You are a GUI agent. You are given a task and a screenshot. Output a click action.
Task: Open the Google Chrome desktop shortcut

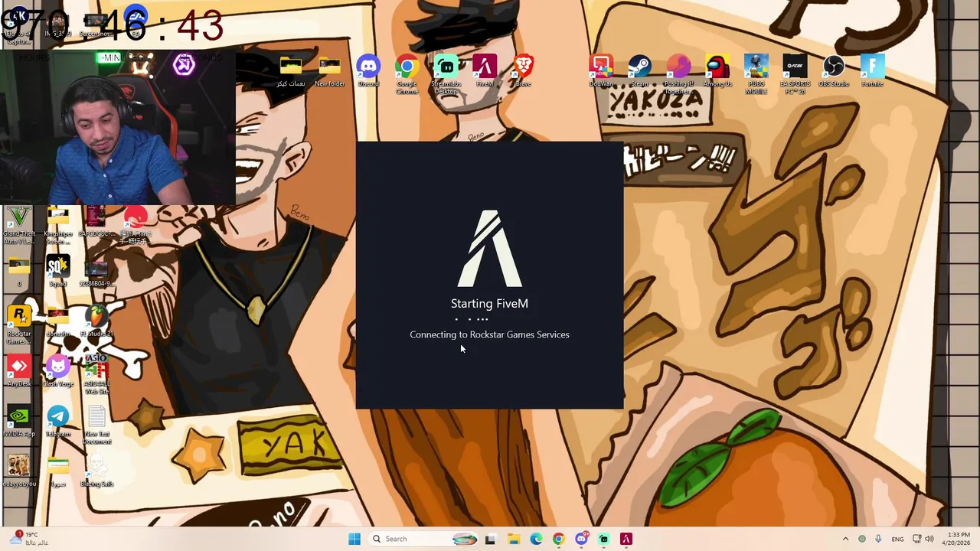[x=407, y=74]
